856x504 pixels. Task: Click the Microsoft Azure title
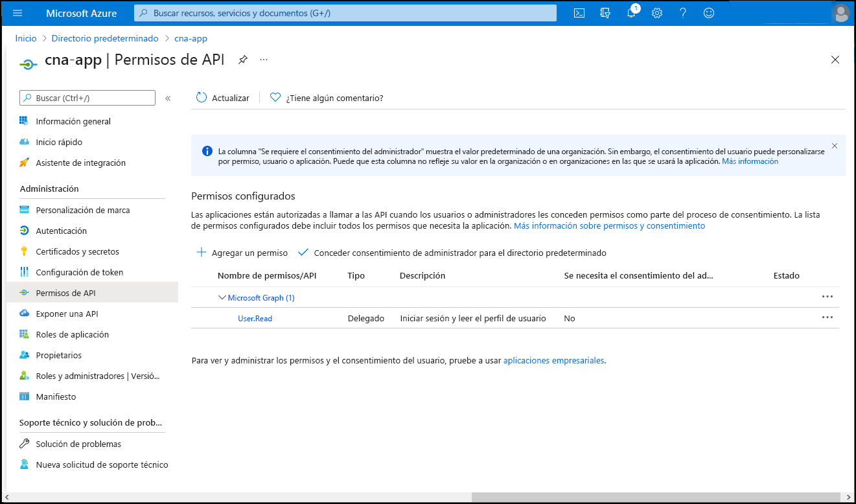coord(82,13)
